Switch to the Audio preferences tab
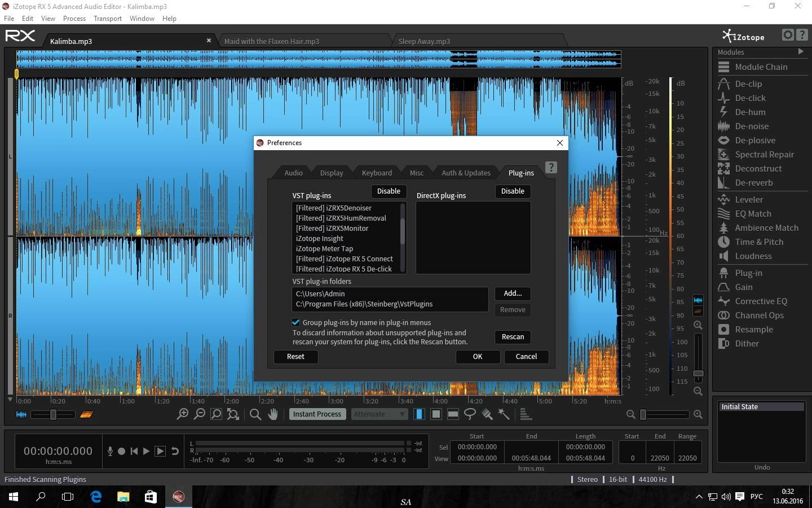 [x=293, y=173]
